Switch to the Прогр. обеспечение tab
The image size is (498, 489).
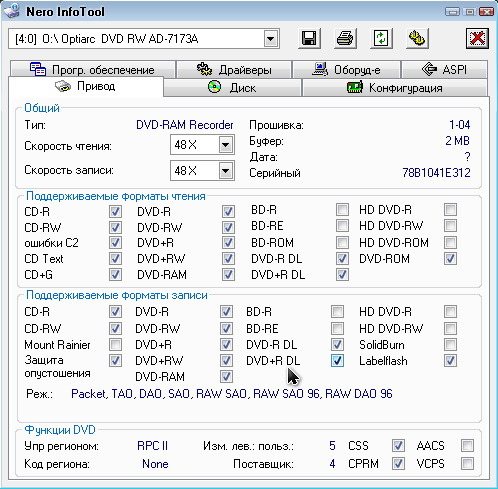point(92,69)
